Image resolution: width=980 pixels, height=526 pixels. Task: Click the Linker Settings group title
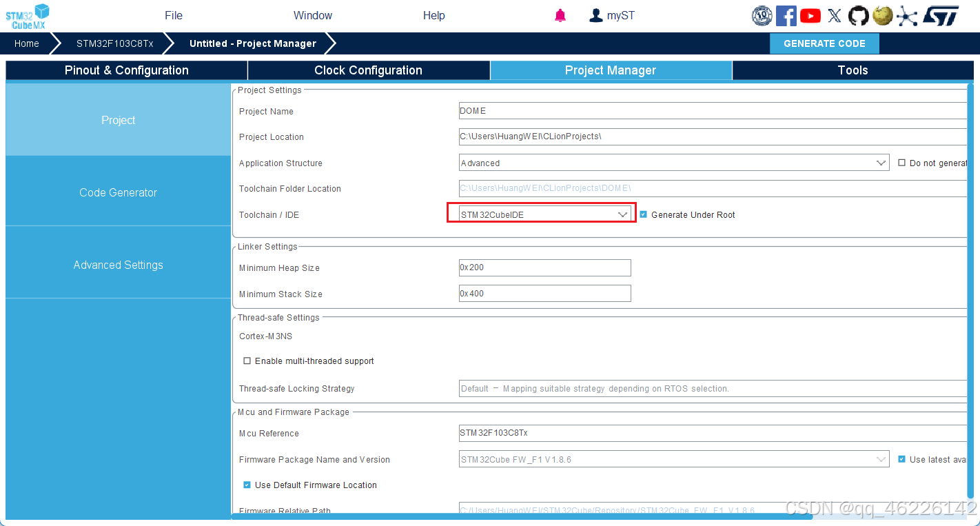[268, 246]
